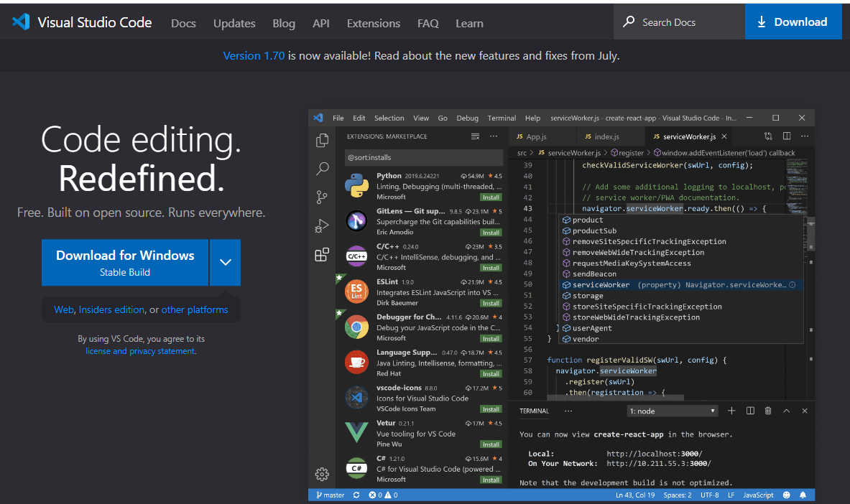
Task: Click the master branch status item
Action: click(330, 495)
